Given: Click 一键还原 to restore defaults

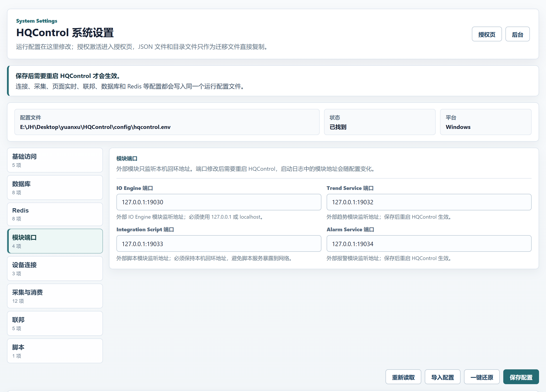Looking at the screenshot, I should [482, 377].
